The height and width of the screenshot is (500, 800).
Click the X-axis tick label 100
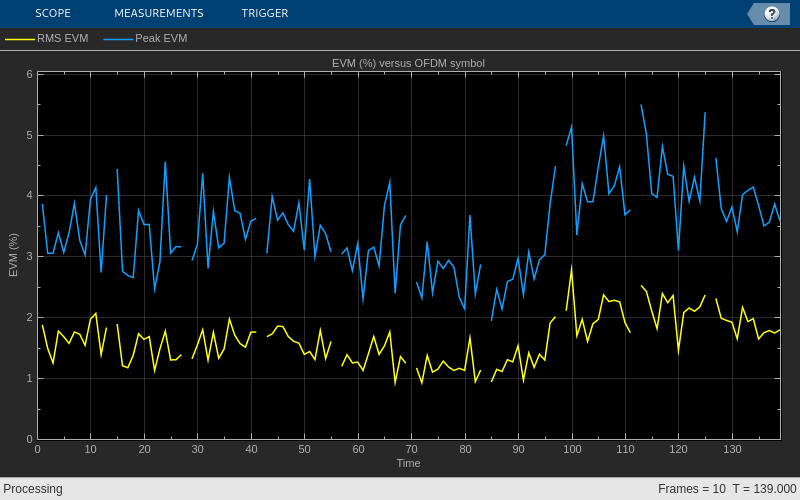click(x=572, y=449)
